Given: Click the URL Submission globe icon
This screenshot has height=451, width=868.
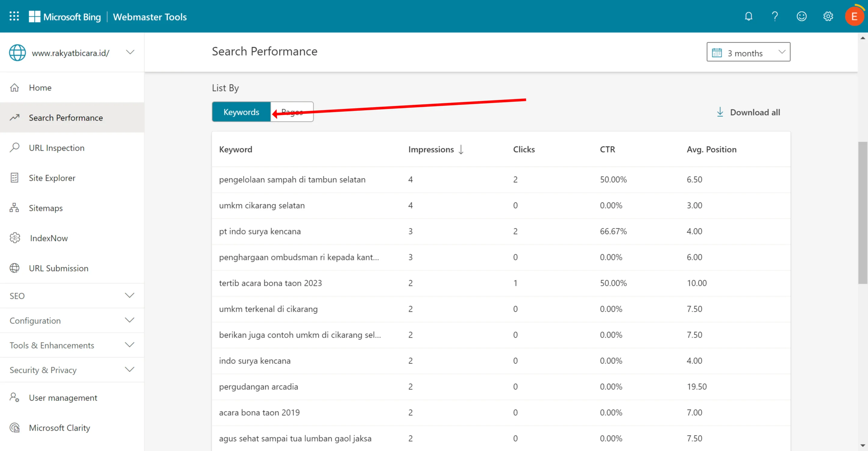Looking at the screenshot, I should 14,268.
